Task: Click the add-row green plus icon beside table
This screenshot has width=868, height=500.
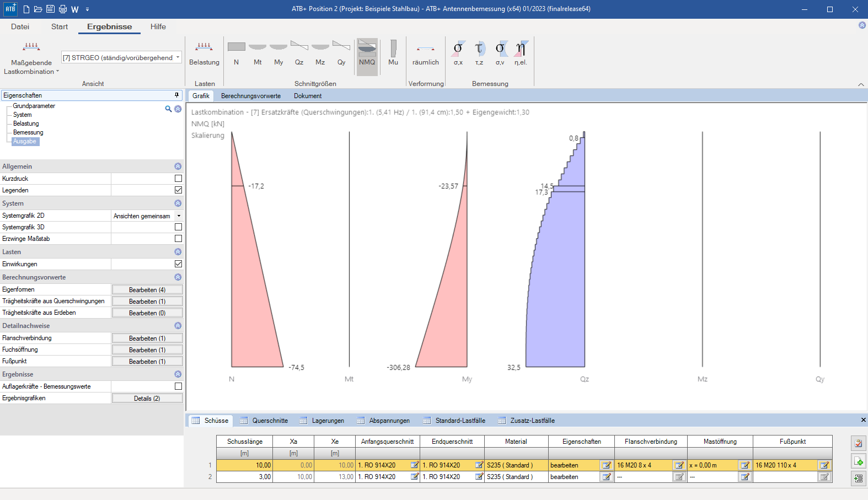Action: tap(859, 461)
